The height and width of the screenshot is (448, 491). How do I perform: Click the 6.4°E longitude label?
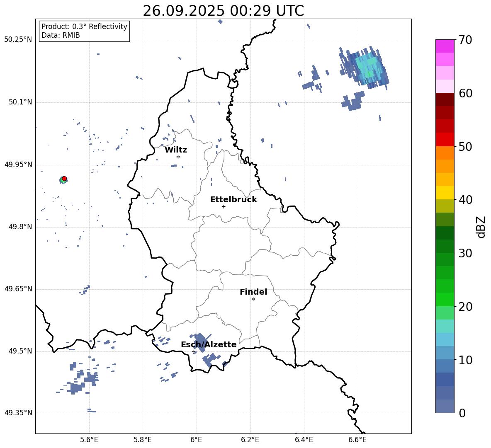click(x=304, y=440)
